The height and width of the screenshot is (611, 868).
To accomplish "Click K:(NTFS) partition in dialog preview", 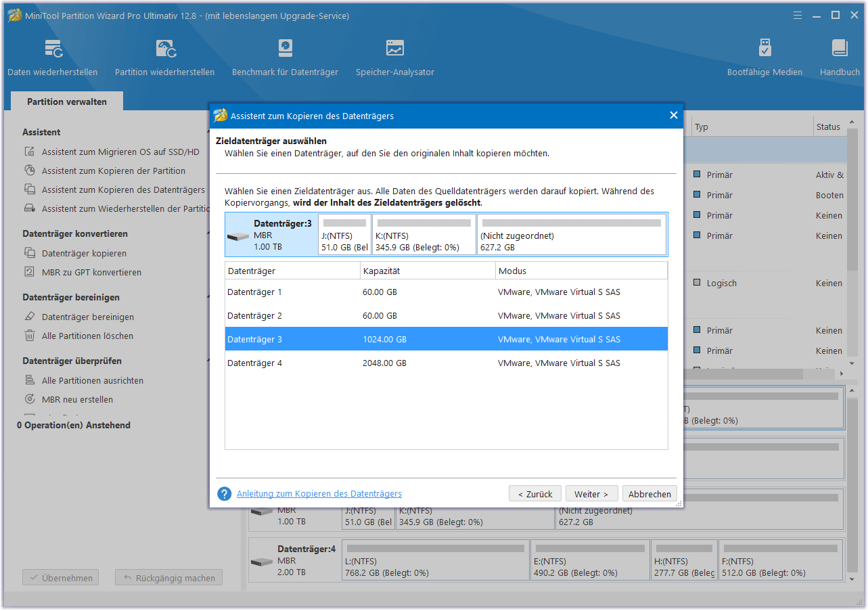I will point(424,235).
